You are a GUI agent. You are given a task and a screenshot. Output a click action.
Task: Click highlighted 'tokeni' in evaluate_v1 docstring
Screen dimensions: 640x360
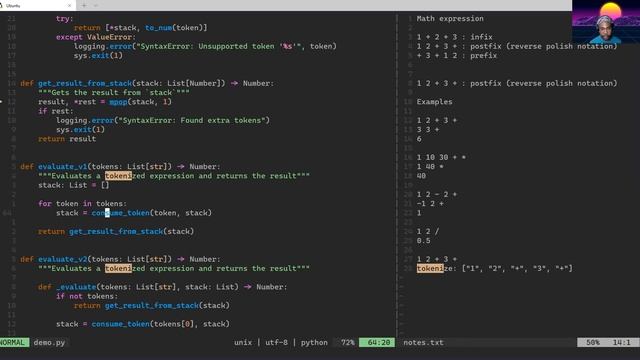[118, 176]
